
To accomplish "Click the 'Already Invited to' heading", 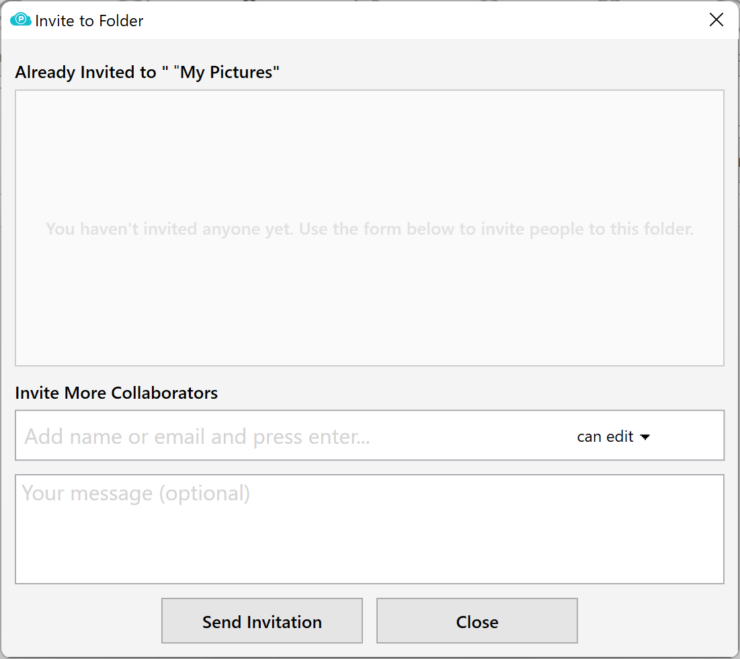I will pyautogui.click(x=85, y=72).
